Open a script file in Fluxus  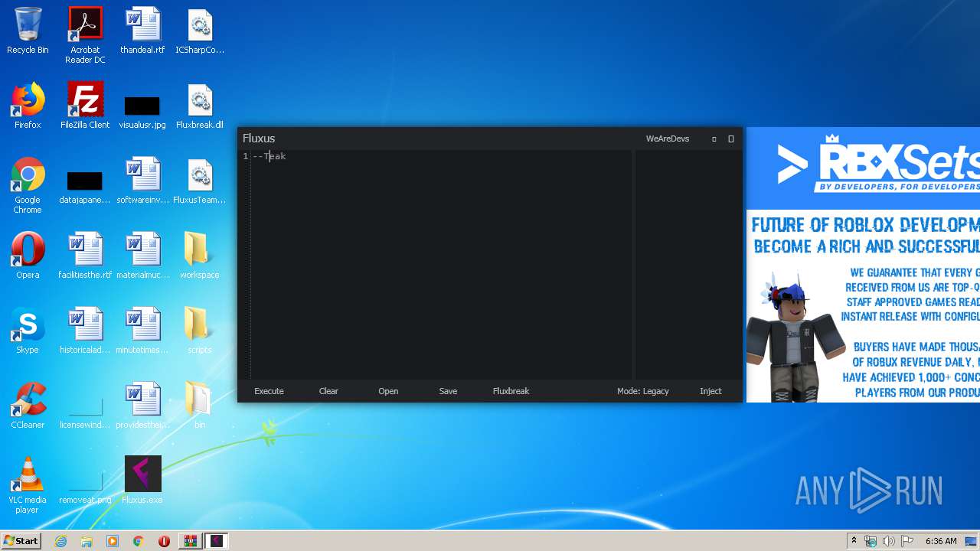[388, 391]
